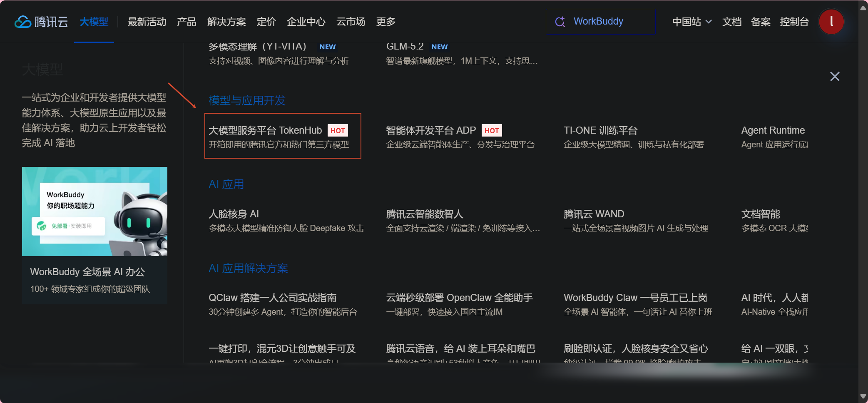Open WorkBuddy Claw 一号员工已上岗
The width and height of the screenshot is (868, 403).
(636, 298)
